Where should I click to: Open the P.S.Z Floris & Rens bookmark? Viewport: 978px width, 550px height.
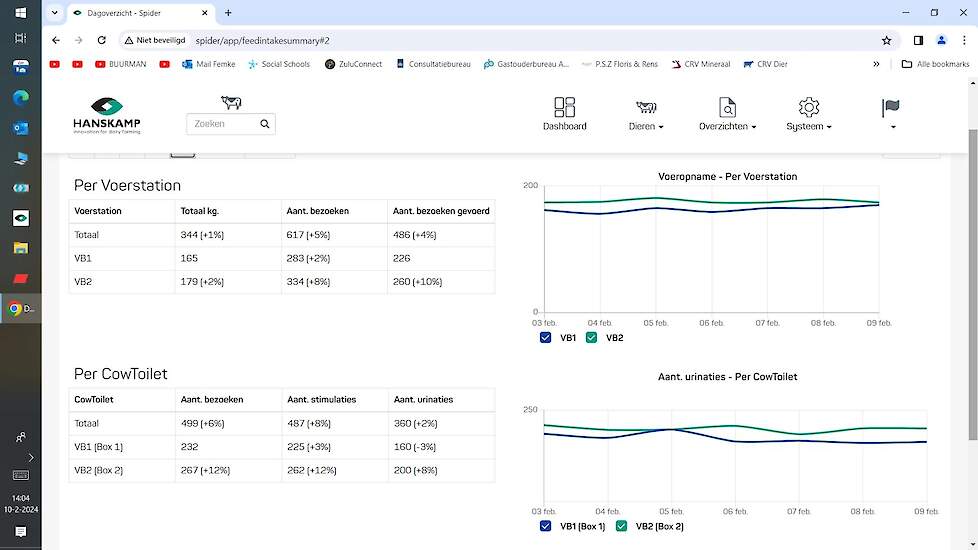pos(619,64)
